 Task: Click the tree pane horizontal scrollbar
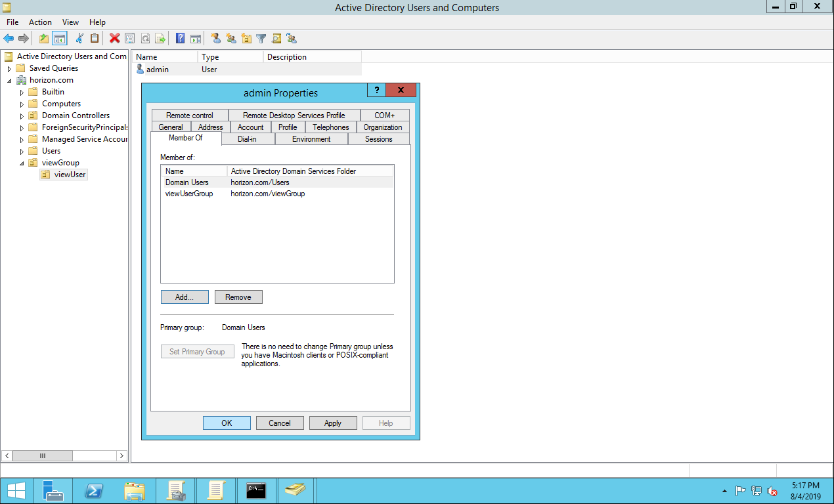43,455
